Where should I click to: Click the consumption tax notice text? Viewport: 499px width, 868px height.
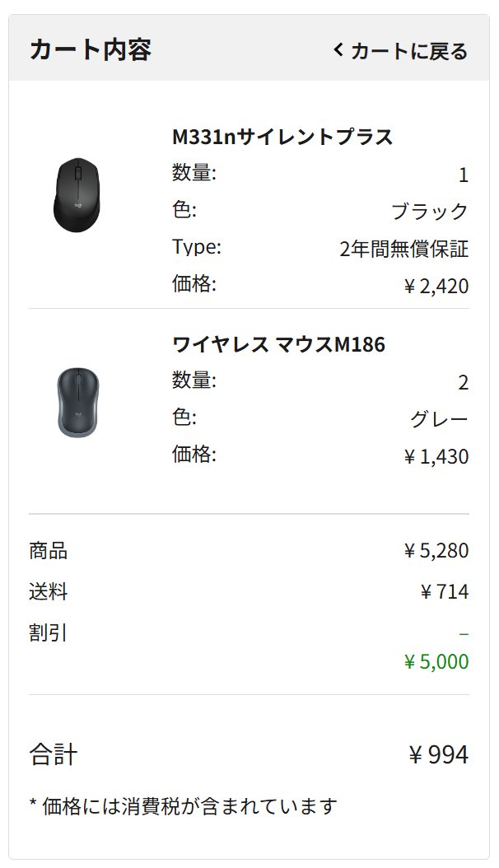coord(183,805)
